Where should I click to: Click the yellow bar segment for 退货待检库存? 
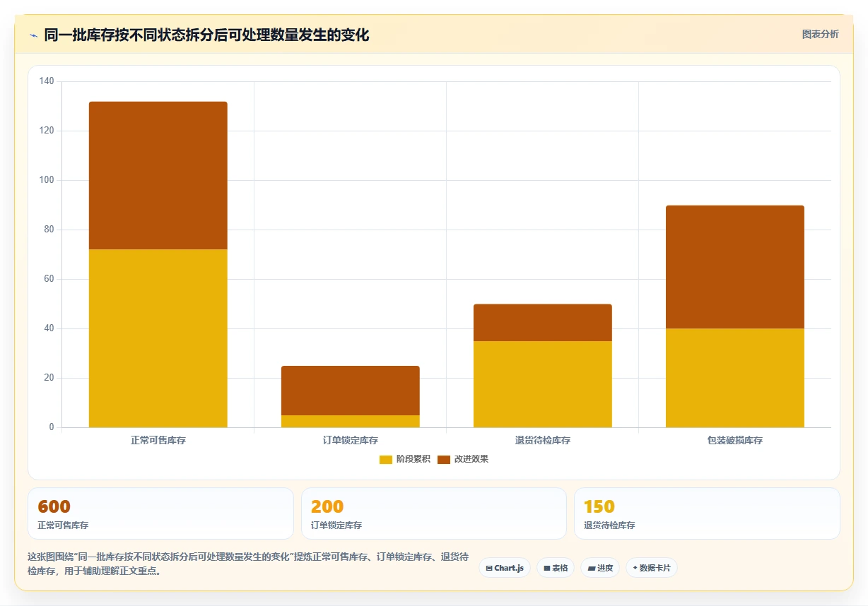pyautogui.click(x=543, y=384)
